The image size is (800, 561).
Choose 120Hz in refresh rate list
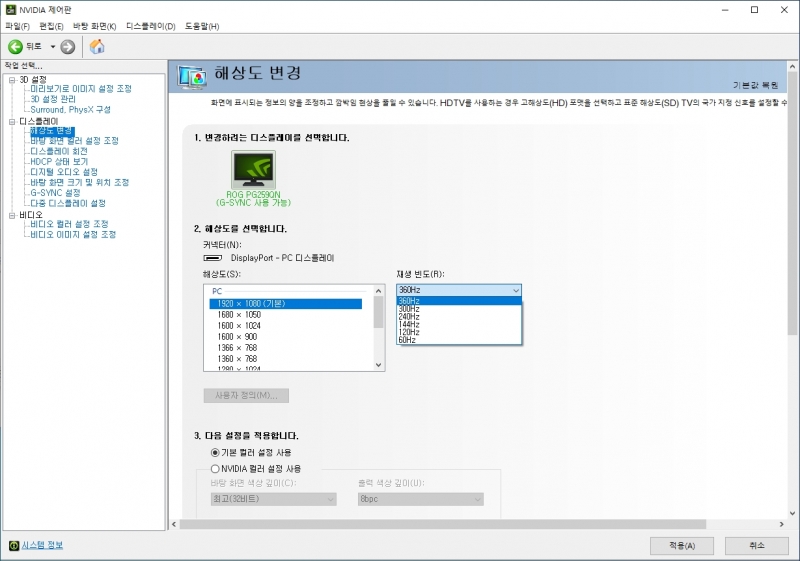coord(459,332)
